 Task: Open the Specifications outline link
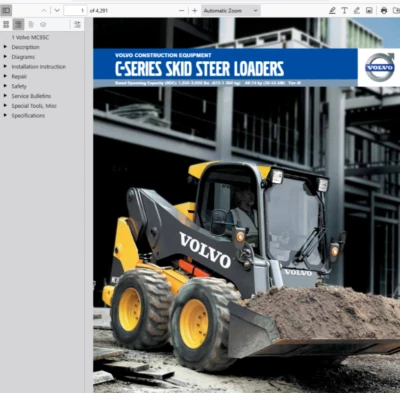(28, 115)
